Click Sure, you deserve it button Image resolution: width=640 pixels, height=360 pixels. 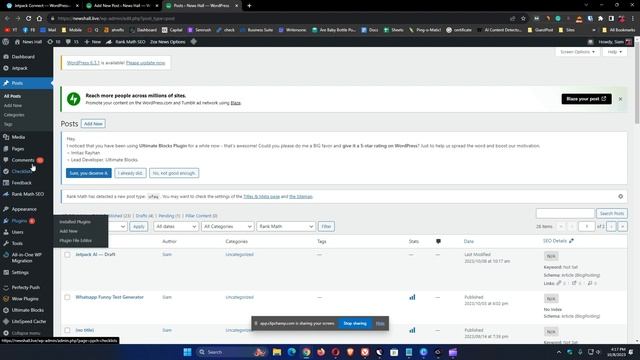point(89,173)
